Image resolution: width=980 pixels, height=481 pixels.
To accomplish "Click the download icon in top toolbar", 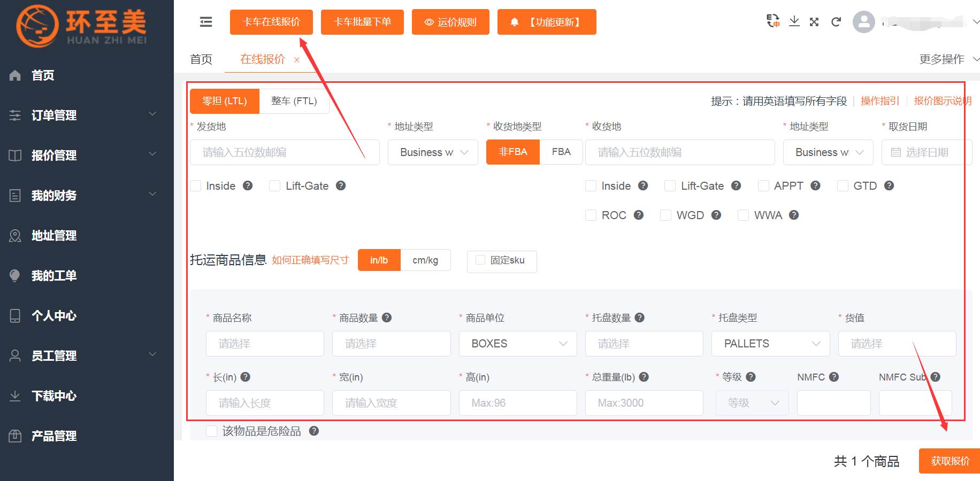I will (x=794, y=21).
